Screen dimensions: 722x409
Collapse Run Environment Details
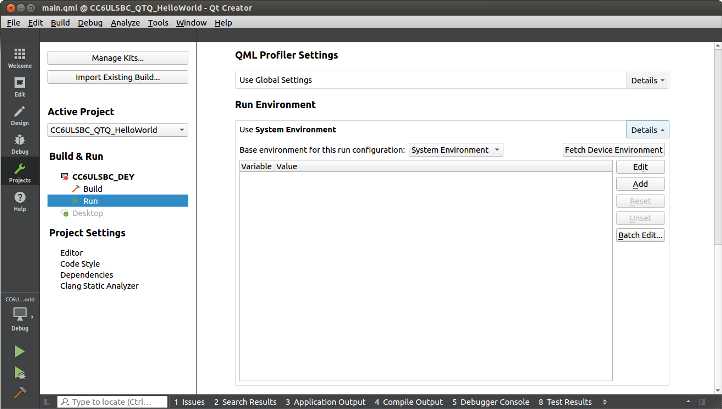click(x=647, y=130)
